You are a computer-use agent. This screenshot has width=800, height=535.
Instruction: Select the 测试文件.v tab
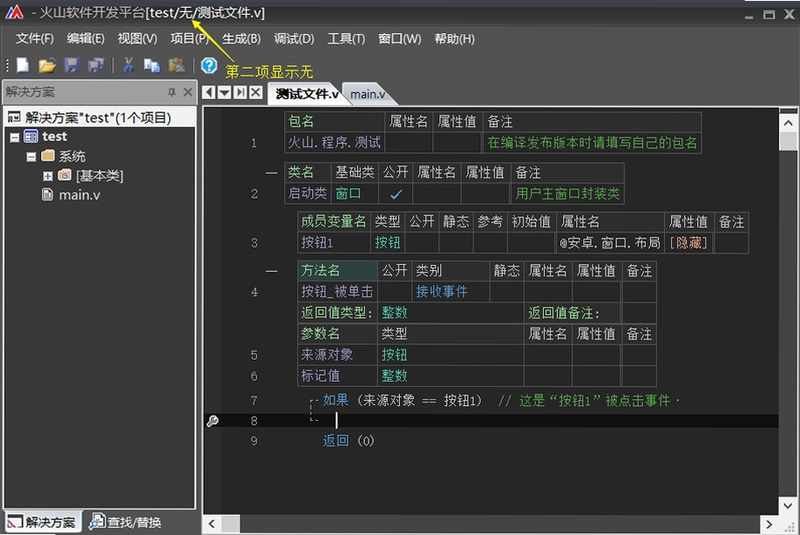pos(307,94)
